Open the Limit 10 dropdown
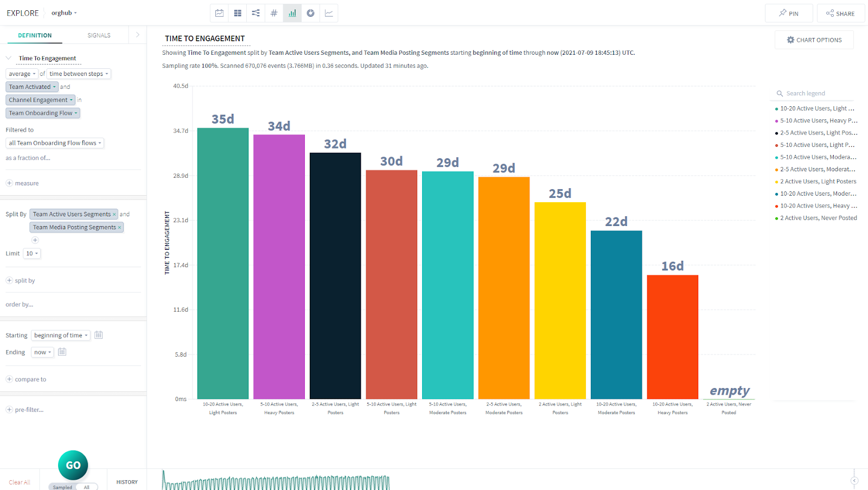This screenshot has height=490, width=868. tap(33, 254)
